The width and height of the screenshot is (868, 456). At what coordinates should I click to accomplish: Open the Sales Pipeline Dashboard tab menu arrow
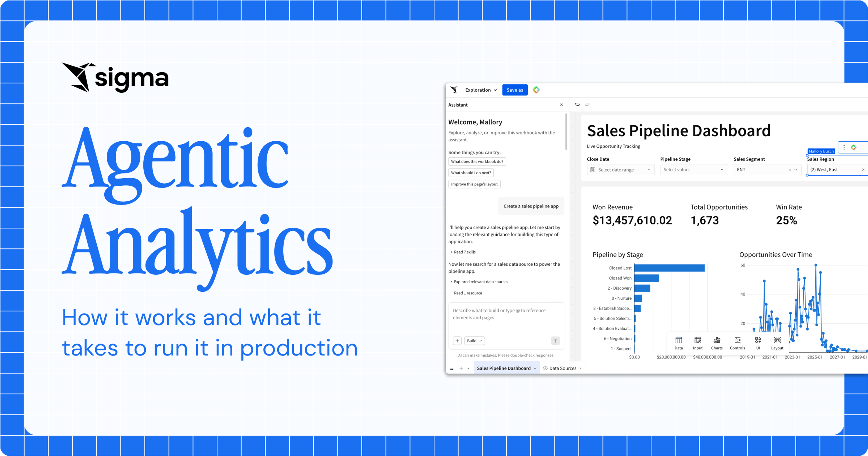click(535, 368)
